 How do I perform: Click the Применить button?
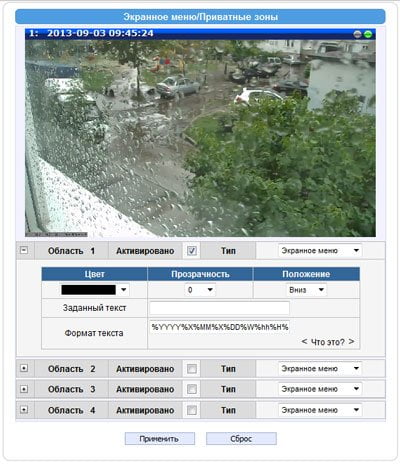point(160,439)
